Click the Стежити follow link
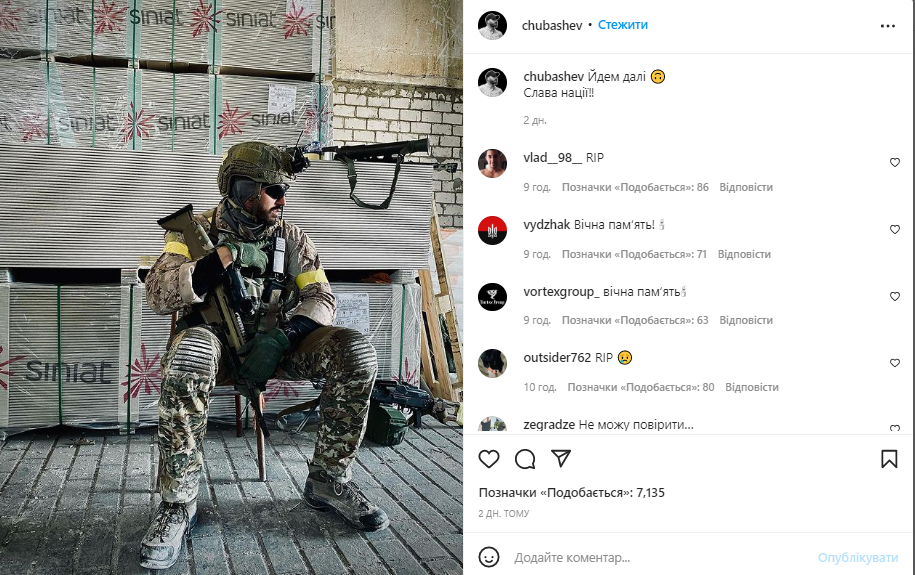 coord(623,25)
